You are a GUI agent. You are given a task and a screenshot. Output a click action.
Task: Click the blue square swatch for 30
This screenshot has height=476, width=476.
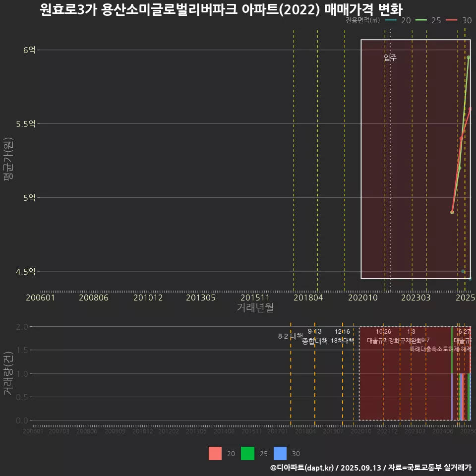click(280, 453)
